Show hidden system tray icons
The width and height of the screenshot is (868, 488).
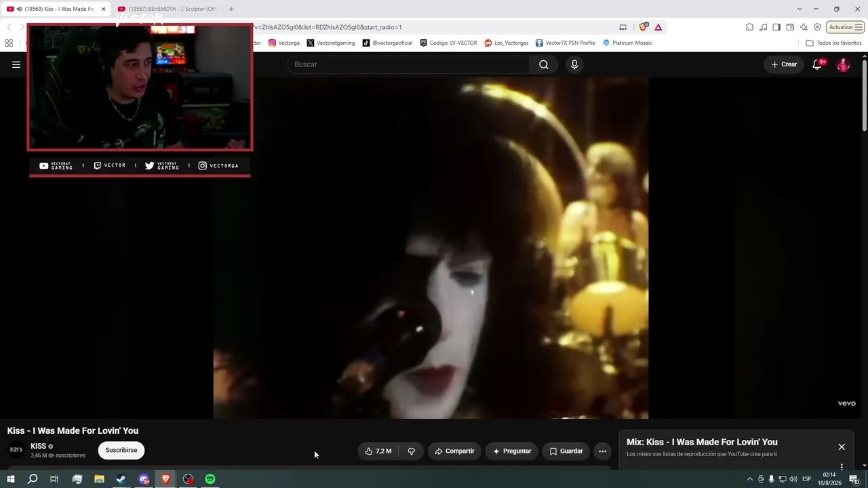coord(749,479)
